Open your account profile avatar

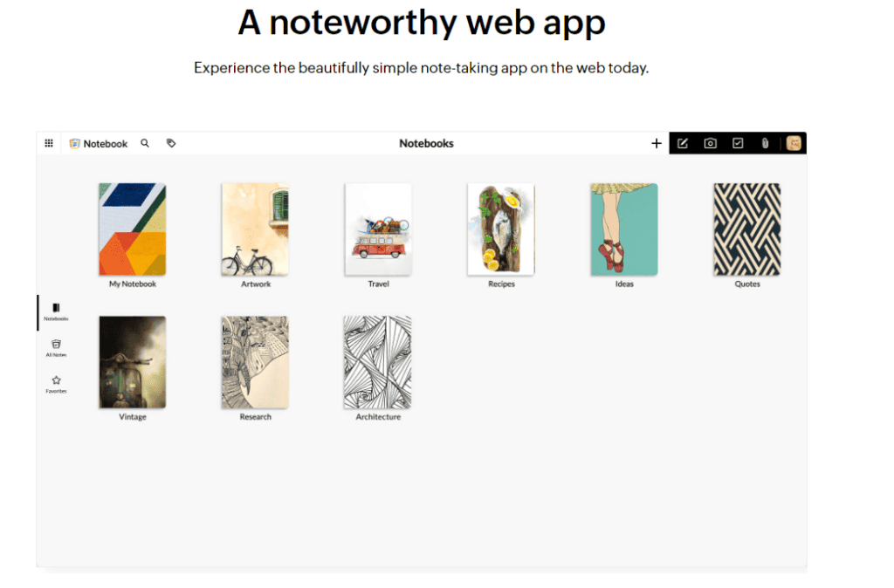coord(793,142)
